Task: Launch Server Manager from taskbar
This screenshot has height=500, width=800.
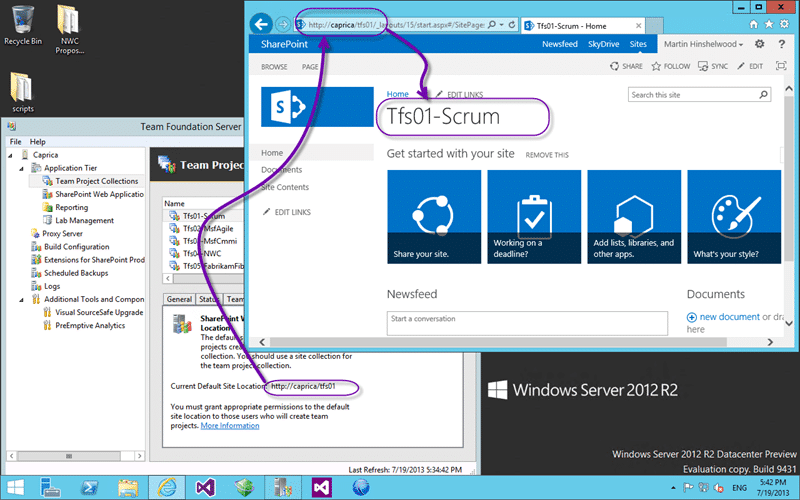Action: point(51,488)
